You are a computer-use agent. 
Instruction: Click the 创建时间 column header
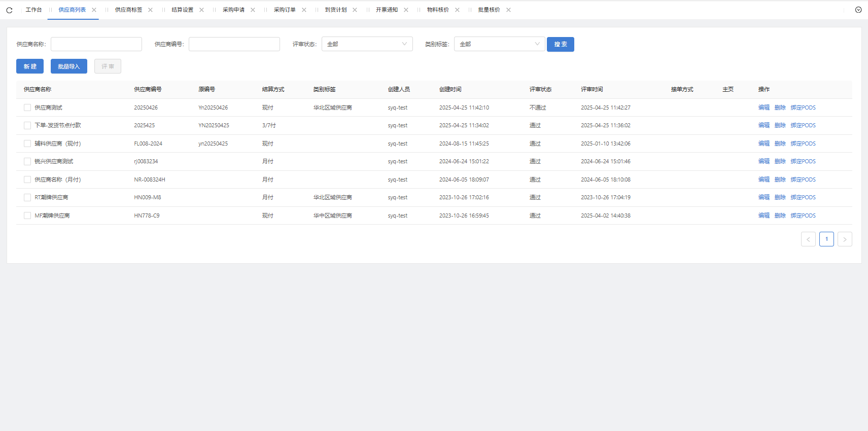coord(450,89)
